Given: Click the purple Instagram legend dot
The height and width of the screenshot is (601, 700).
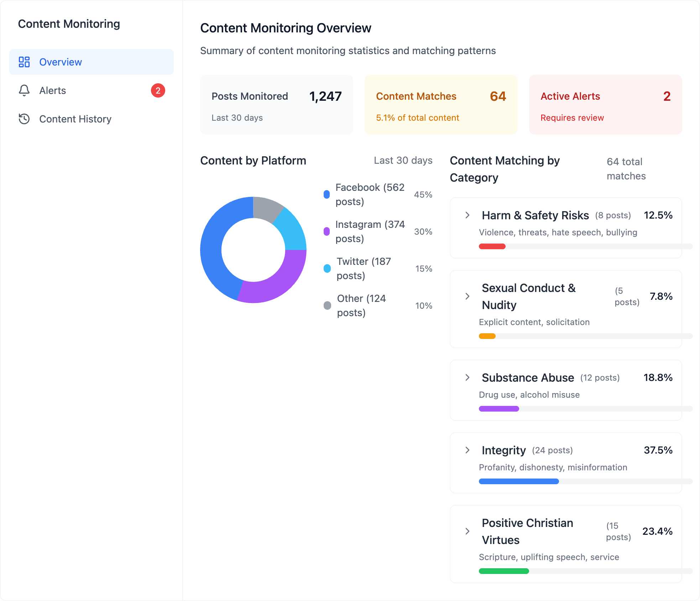Looking at the screenshot, I should [327, 231].
